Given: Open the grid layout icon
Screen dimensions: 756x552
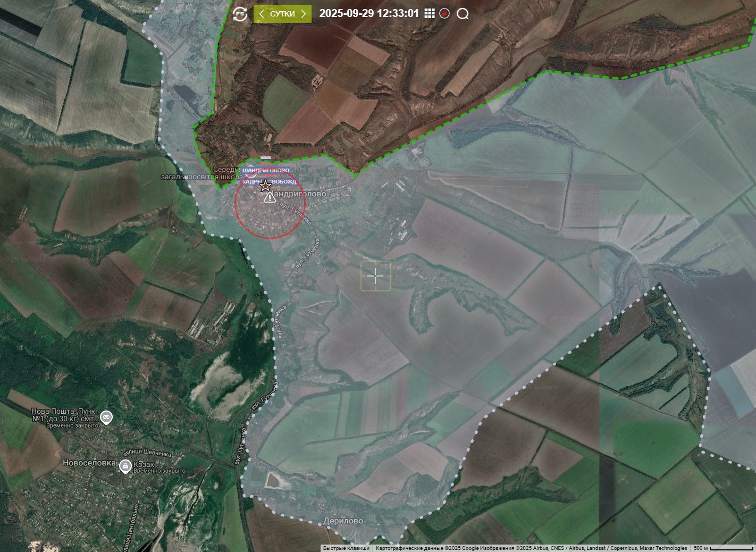Looking at the screenshot, I should 430,13.
